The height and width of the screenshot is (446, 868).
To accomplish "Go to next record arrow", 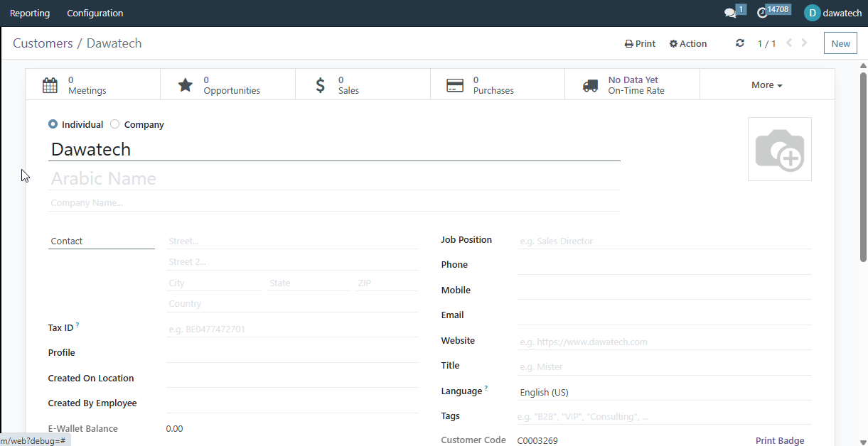I will pyautogui.click(x=805, y=43).
